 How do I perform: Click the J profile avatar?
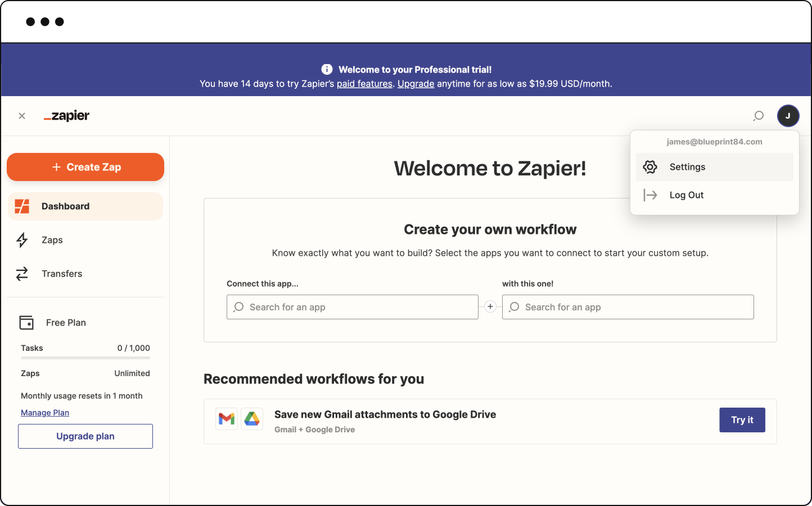(788, 116)
